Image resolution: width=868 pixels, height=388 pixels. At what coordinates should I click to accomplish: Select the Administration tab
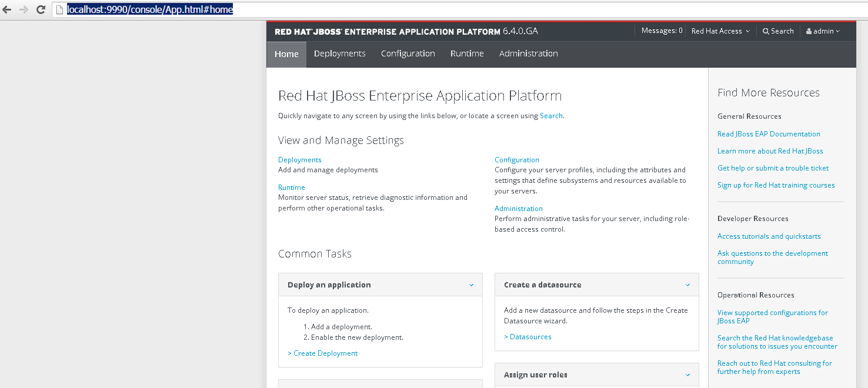528,53
